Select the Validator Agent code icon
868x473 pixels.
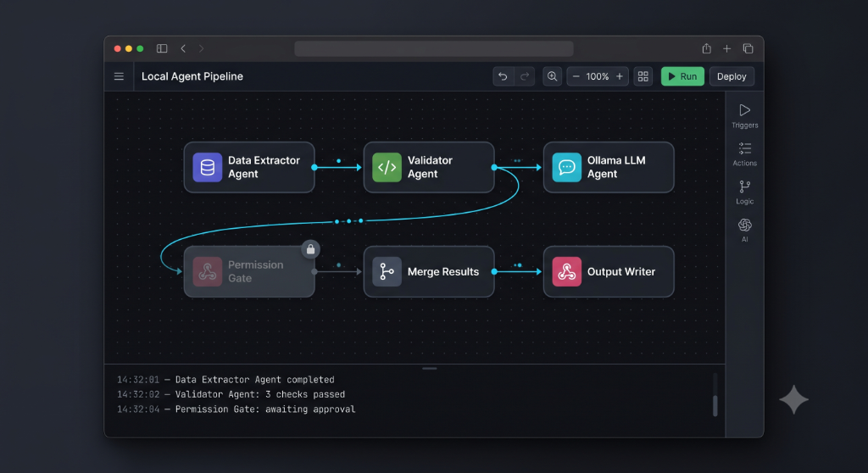pos(387,167)
